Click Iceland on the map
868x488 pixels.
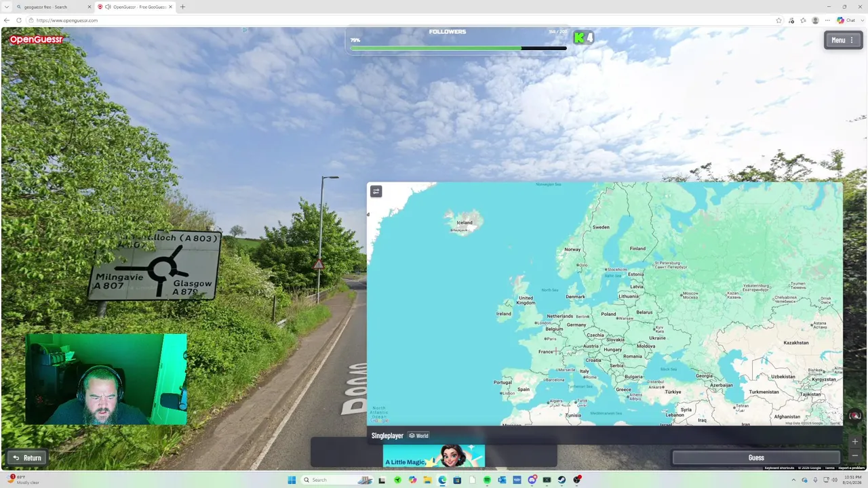coord(465,222)
